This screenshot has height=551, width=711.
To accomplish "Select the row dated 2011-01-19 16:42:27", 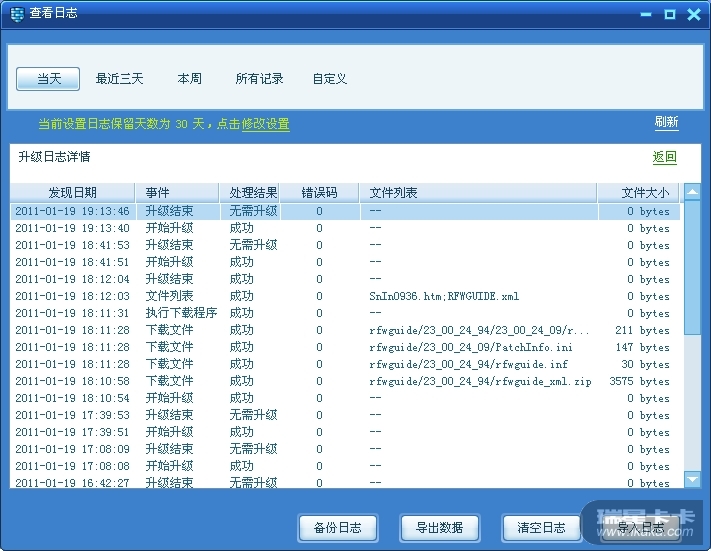I will coord(345,483).
